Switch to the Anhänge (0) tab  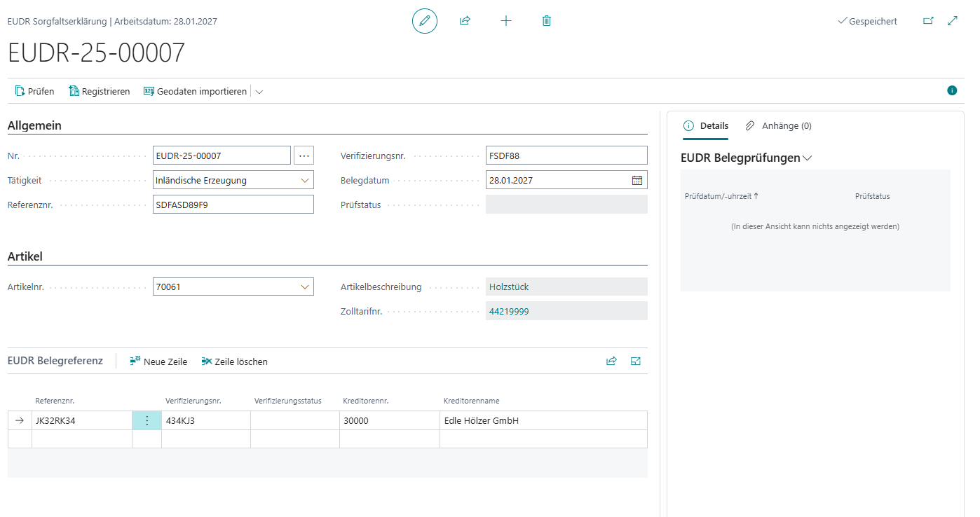(x=778, y=126)
